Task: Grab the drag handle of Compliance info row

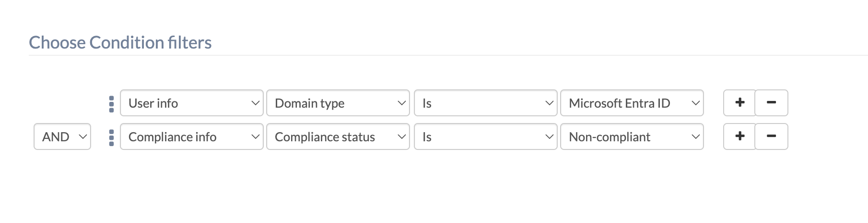Action: pos(111,137)
